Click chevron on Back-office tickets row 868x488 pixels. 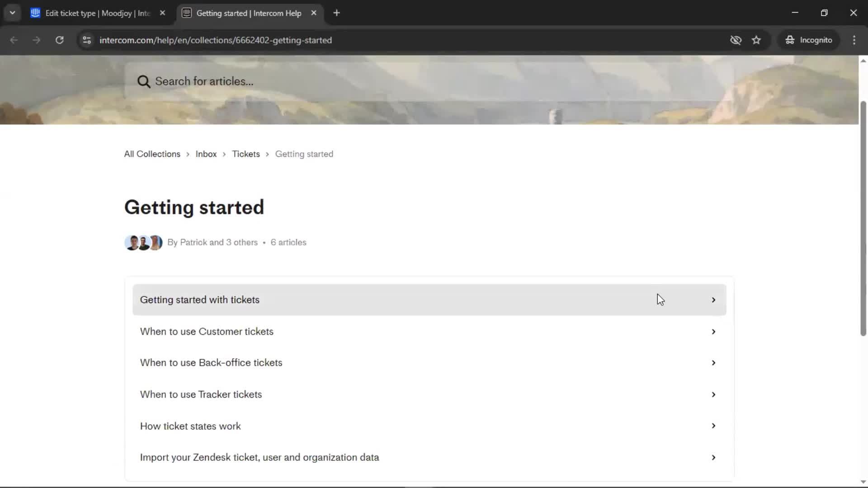tap(713, 363)
